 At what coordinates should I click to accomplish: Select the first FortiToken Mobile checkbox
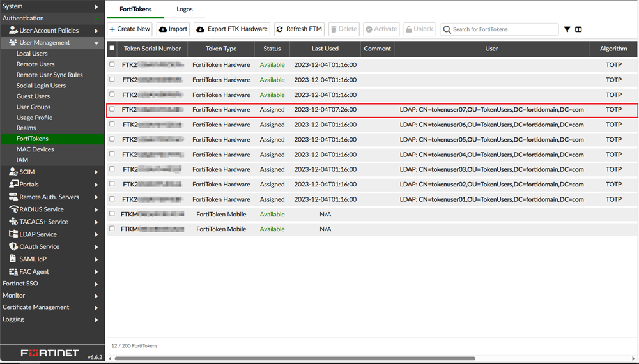(x=112, y=214)
